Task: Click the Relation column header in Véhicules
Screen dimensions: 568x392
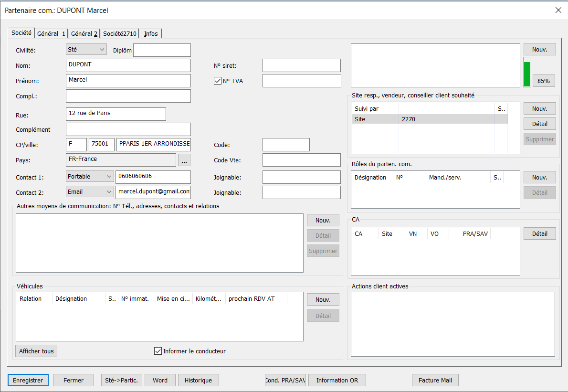Action: pos(34,299)
